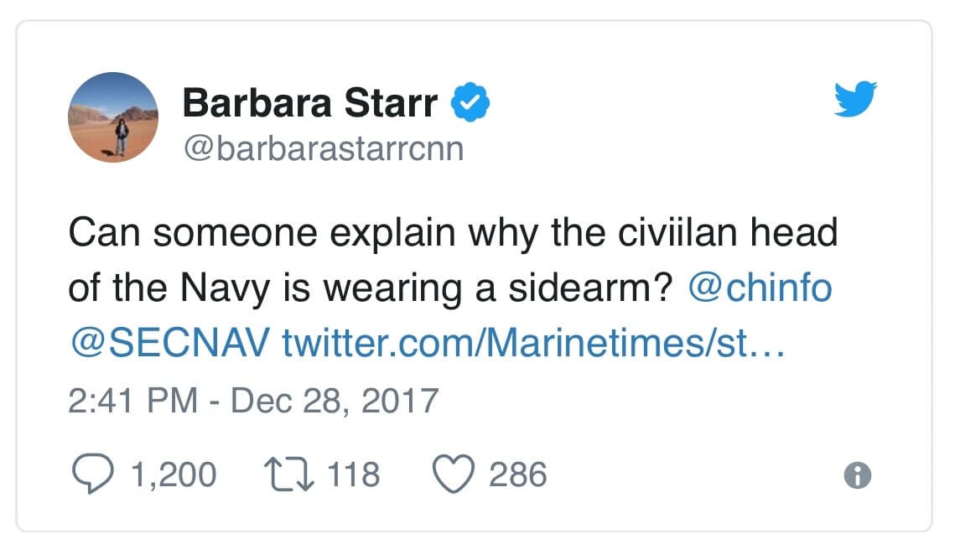Click the retweet arrows icon

288,474
